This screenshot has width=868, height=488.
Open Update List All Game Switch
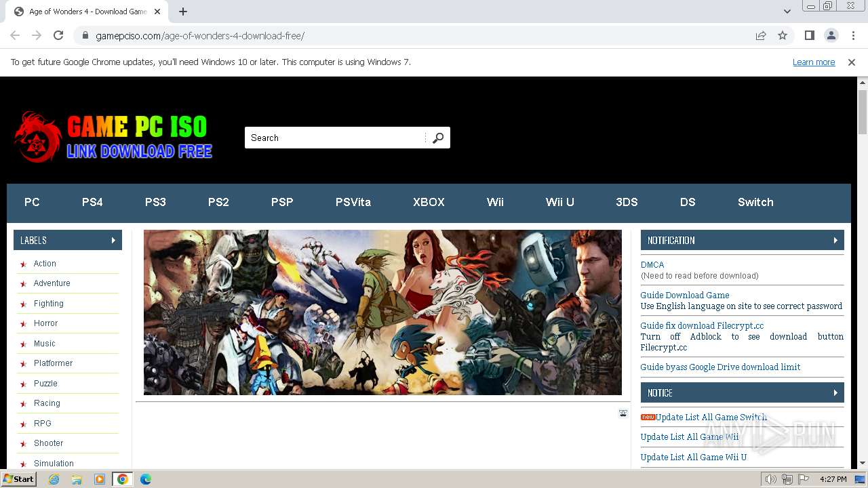pyautogui.click(x=711, y=417)
